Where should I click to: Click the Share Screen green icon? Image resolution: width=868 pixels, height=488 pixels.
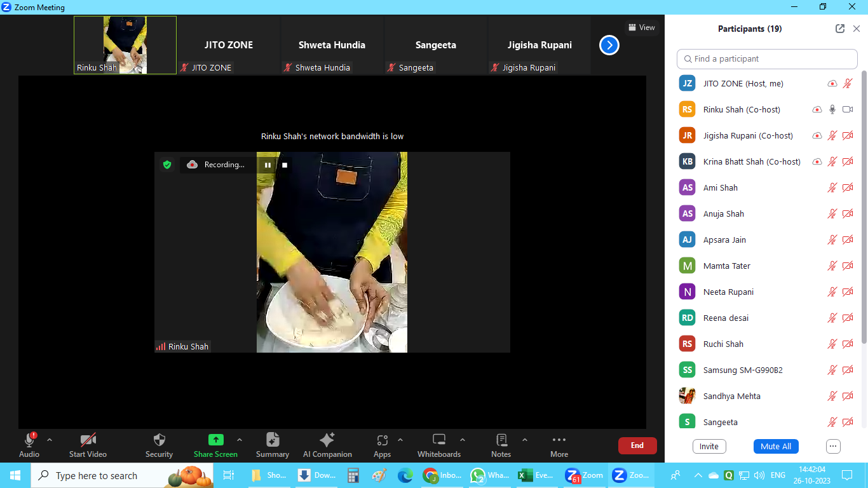(215, 440)
